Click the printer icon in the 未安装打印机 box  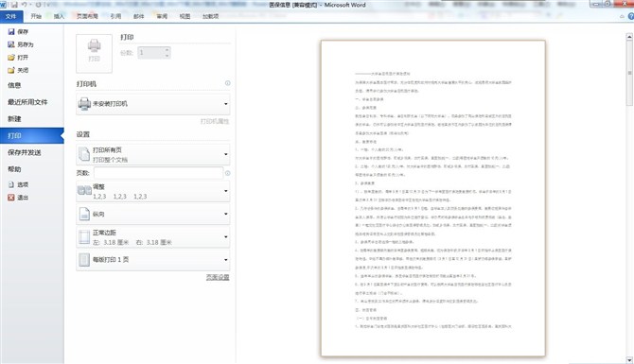(x=84, y=104)
